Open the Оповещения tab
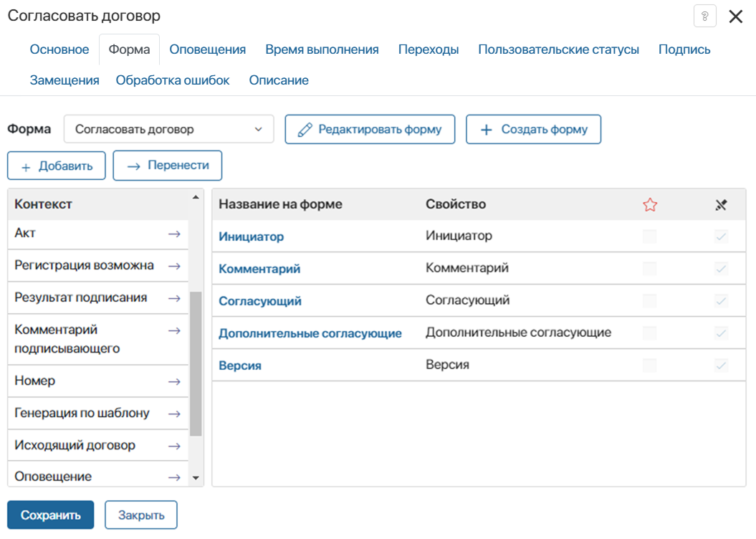The width and height of the screenshot is (756, 539). tap(207, 49)
